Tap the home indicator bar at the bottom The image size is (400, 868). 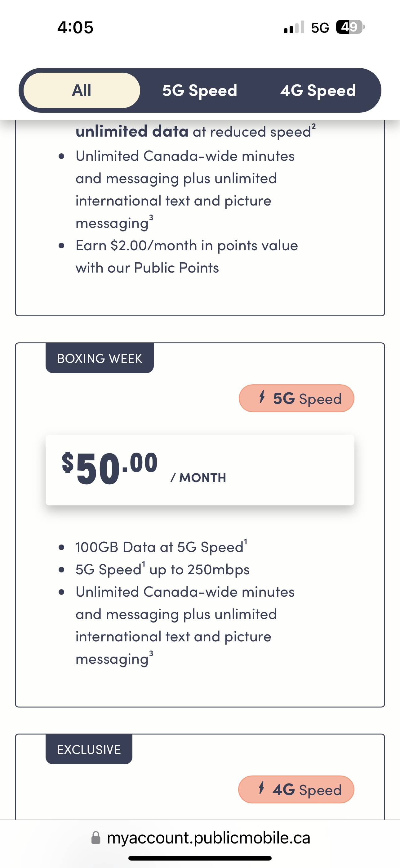[x=200, y=858]
